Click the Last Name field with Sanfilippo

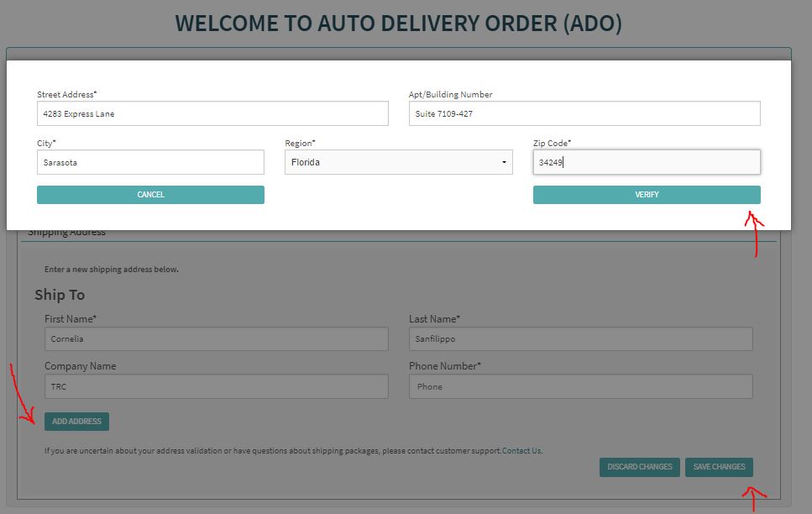point(581,338)
